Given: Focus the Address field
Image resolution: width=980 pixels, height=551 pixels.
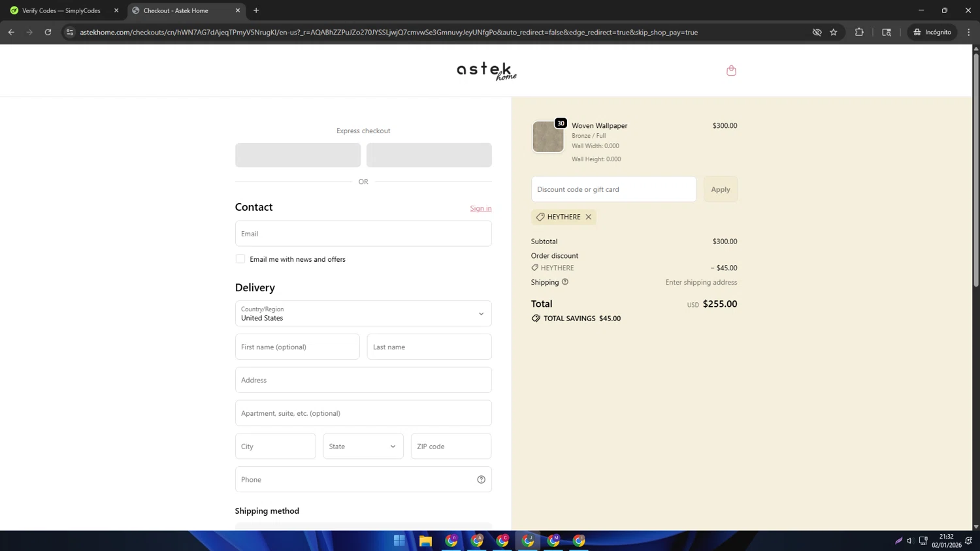Looking at the screenshot, I should 363,380.
